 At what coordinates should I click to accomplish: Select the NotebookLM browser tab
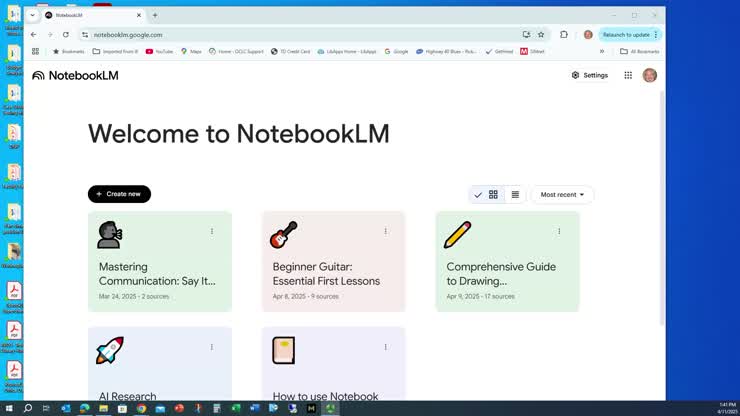pos(92,15)
